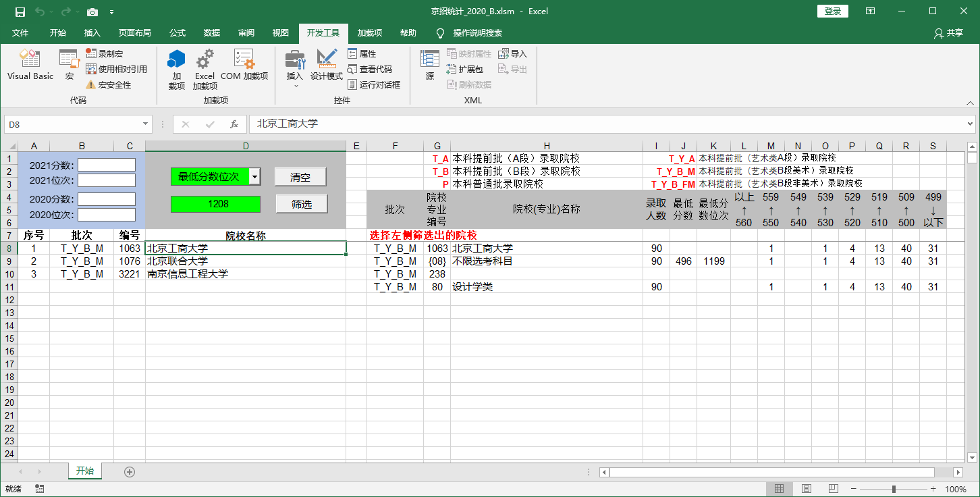Viewport: 980px width, 497px height.
Task: Click the macro recording icon in status bar
Action: coord(39,489)
